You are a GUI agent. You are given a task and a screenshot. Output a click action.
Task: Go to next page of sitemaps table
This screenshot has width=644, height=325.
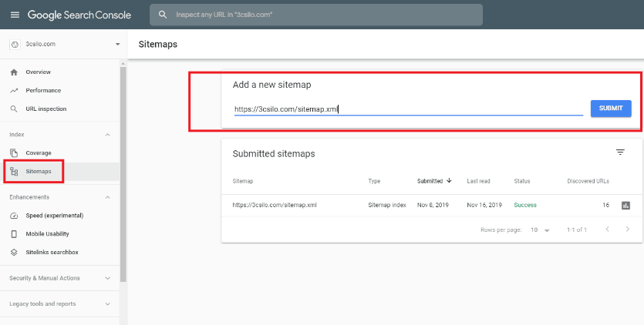tap(628, 230)
